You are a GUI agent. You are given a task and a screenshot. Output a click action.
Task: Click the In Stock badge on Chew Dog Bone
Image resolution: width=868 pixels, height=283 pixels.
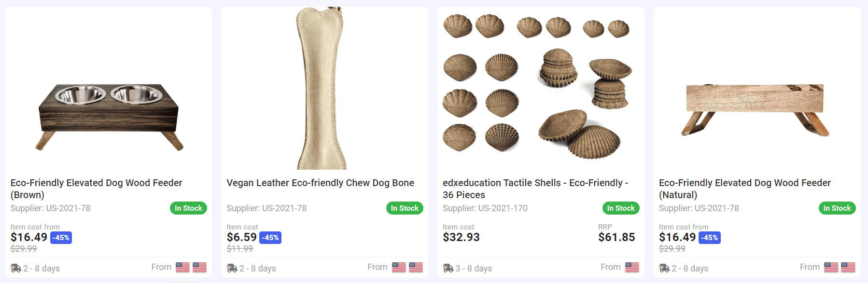pos(405,208)
